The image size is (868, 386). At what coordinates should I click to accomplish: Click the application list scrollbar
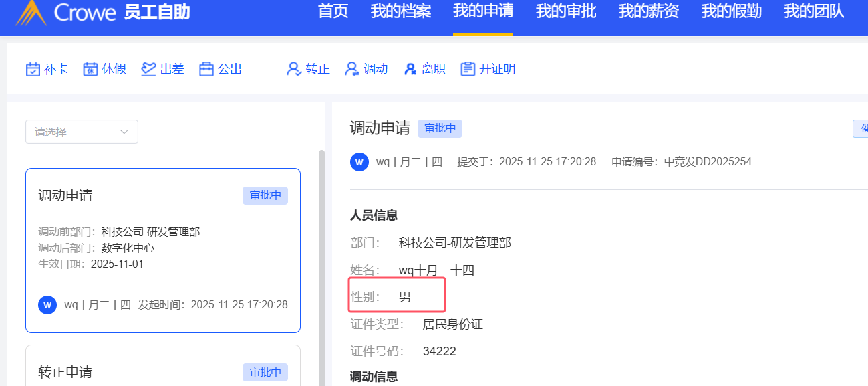(x=321, y=268)
